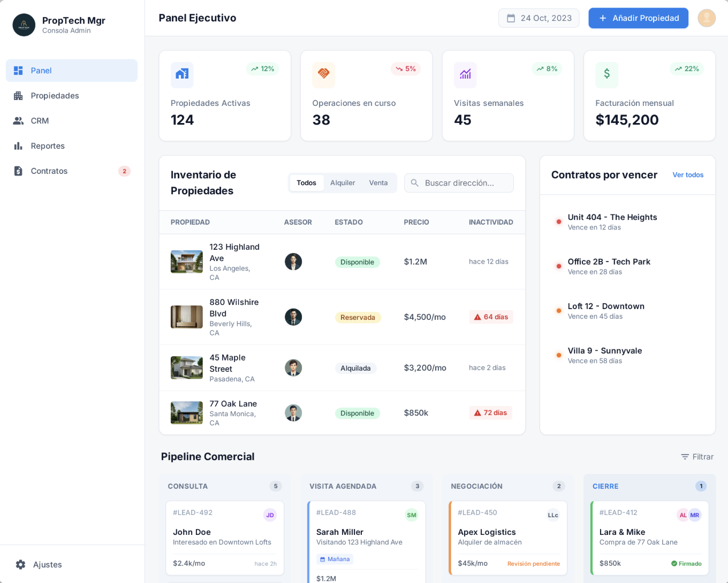
Task: Switch inventory filter to Venta
Action: click(378, 183)
